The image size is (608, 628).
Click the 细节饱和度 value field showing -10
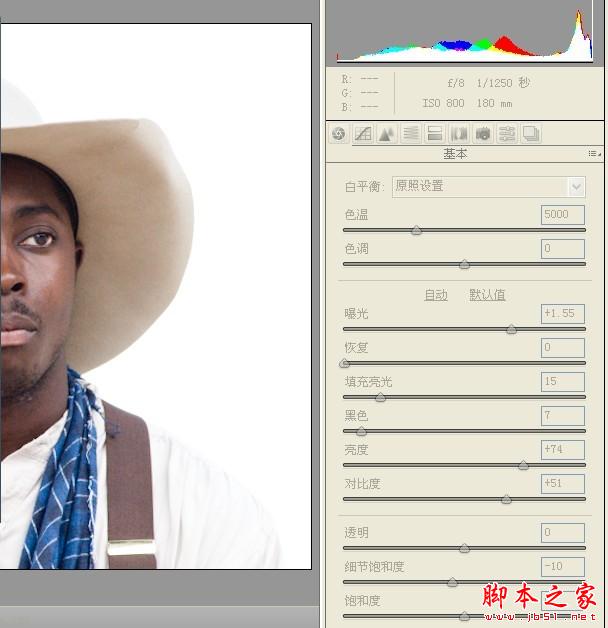click(562, 567)
